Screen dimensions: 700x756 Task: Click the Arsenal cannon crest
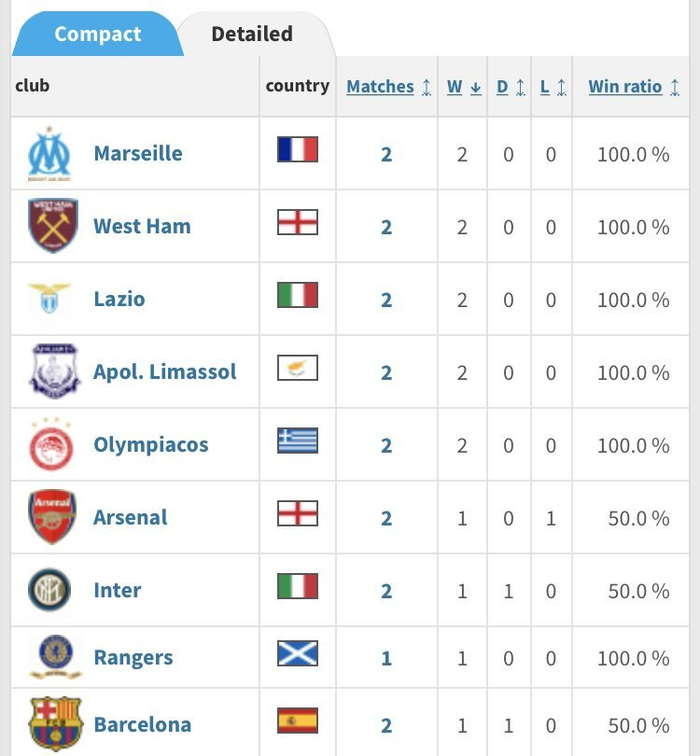[x=52, y=517]
